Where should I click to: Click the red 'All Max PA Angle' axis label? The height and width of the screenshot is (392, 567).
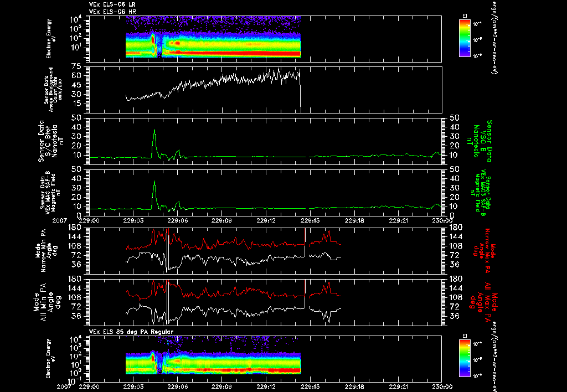[x=484, y=302]
